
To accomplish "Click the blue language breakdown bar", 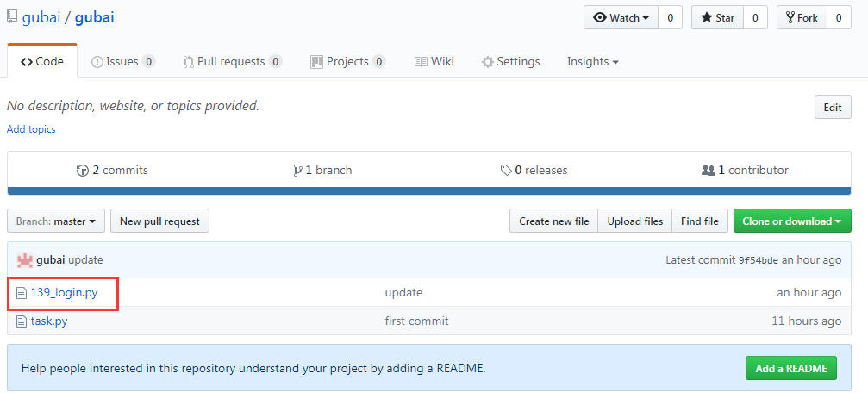I will point(429,191).
